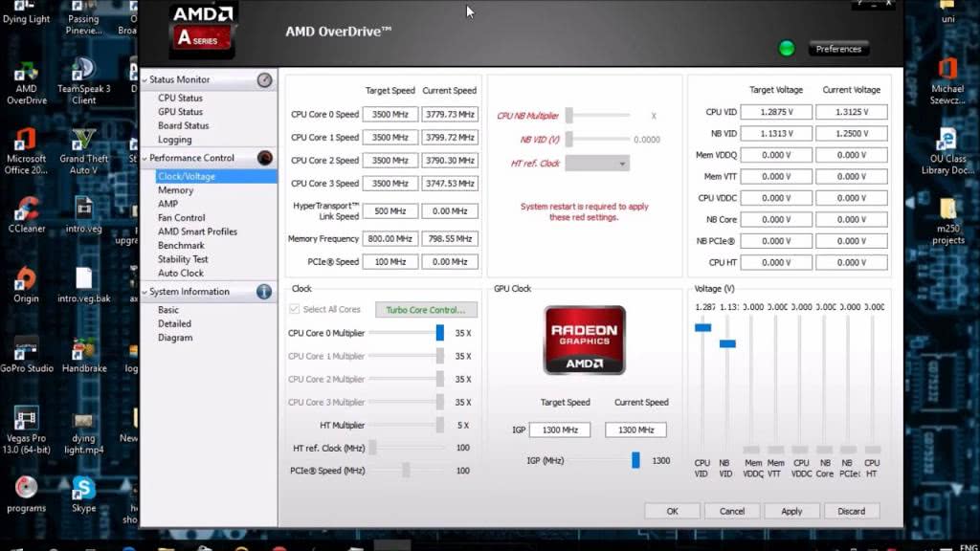Open the Origin desktop icon

coord(27,279)
